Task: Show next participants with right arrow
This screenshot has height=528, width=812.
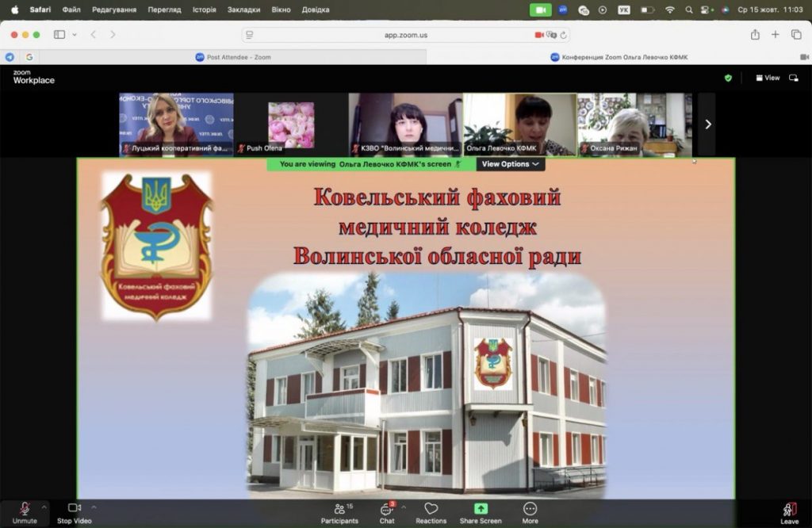Action: [x=707, y=124]
